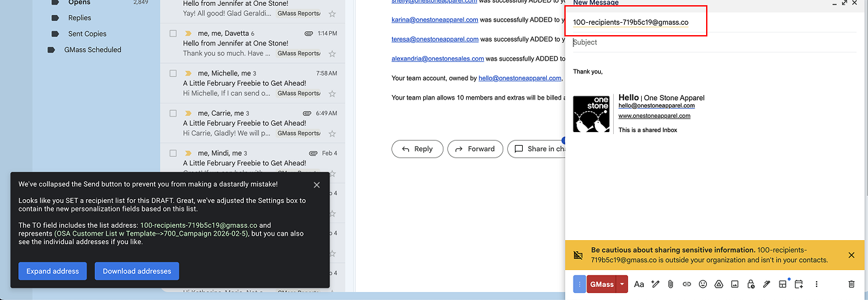This screenshot has height=300, width=868.
Task: Insert files using Google Drive icon
Action: [719, 284]
